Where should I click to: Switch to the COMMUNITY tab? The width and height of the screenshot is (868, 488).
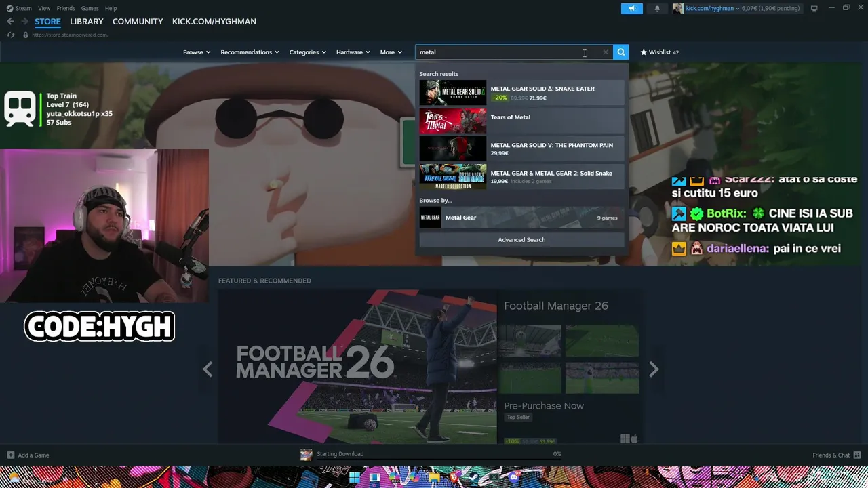click(138, 22)
